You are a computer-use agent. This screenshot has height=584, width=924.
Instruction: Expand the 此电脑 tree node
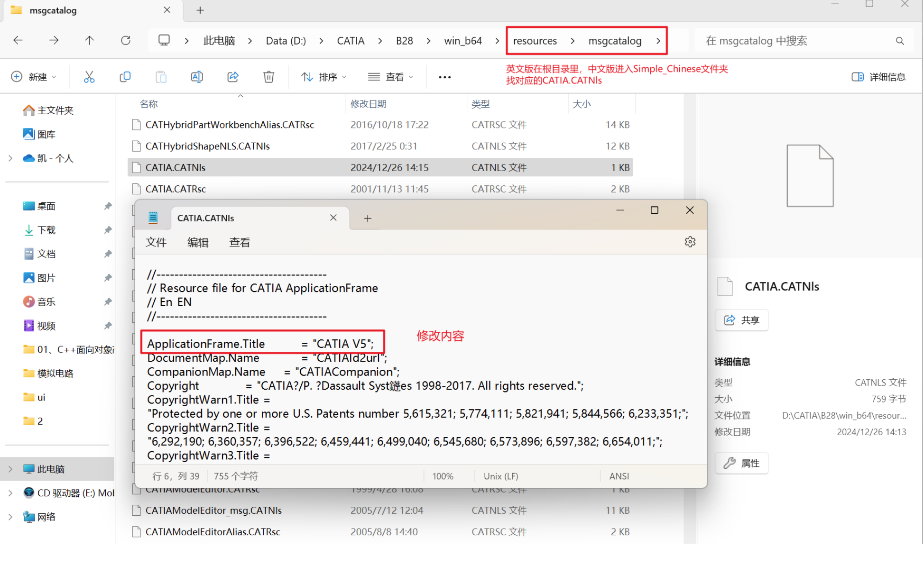(10, 469)
